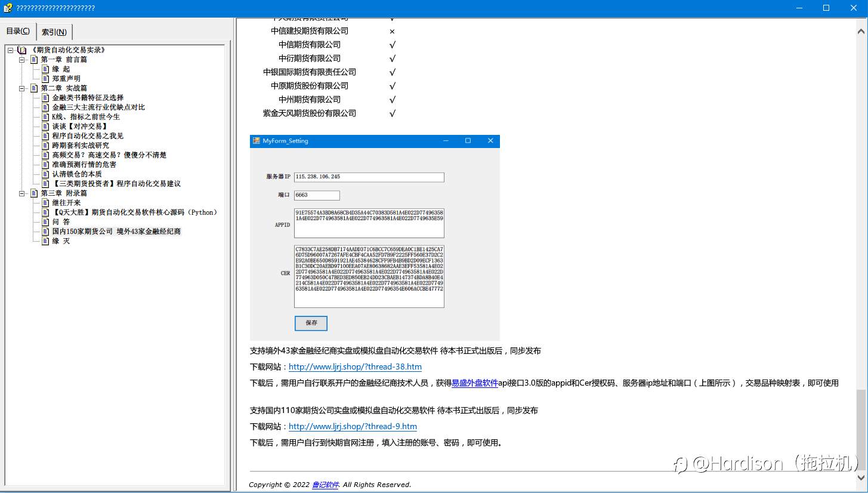Open topic 认清锁仓的本质

(77, 174)
